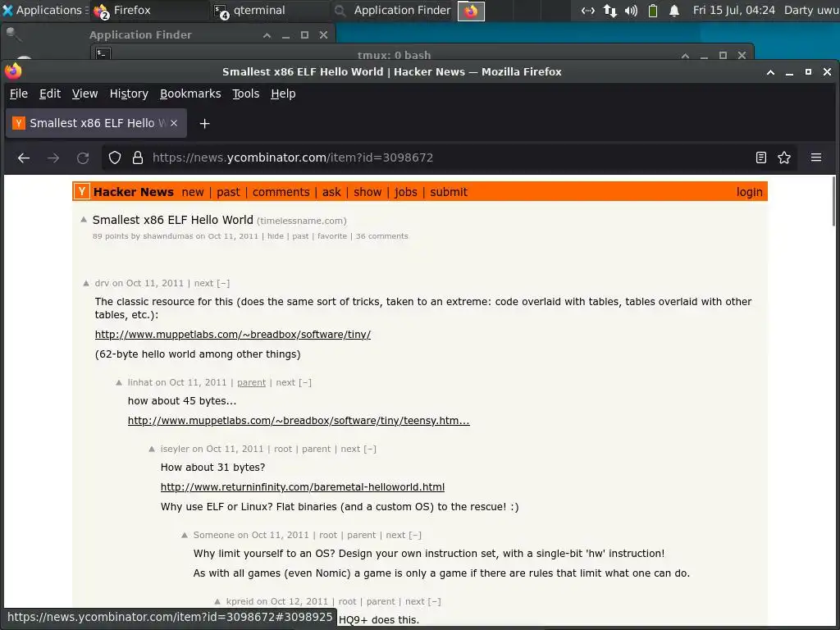Toggle reader view icon in address bar

click(760, 157)
